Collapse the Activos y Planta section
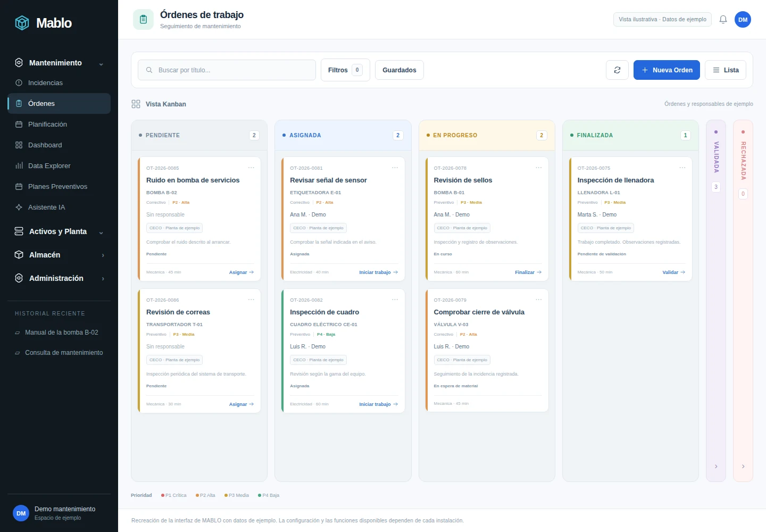This screenshot has height=532, width=766. pos(101,232)
